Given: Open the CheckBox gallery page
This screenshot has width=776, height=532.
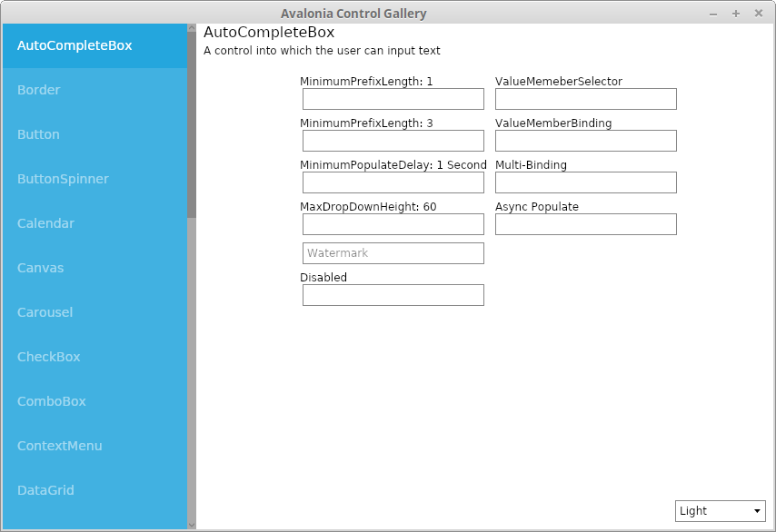Looking at the screenshot, I should click(x=91, y=357).
